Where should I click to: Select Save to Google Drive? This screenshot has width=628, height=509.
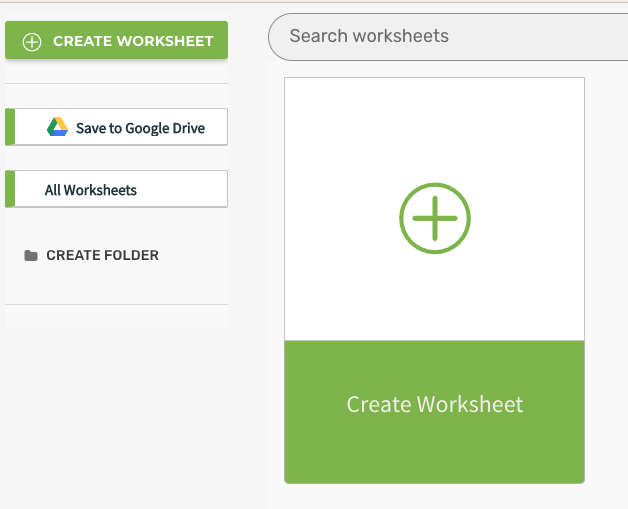[x=117, y=127]
